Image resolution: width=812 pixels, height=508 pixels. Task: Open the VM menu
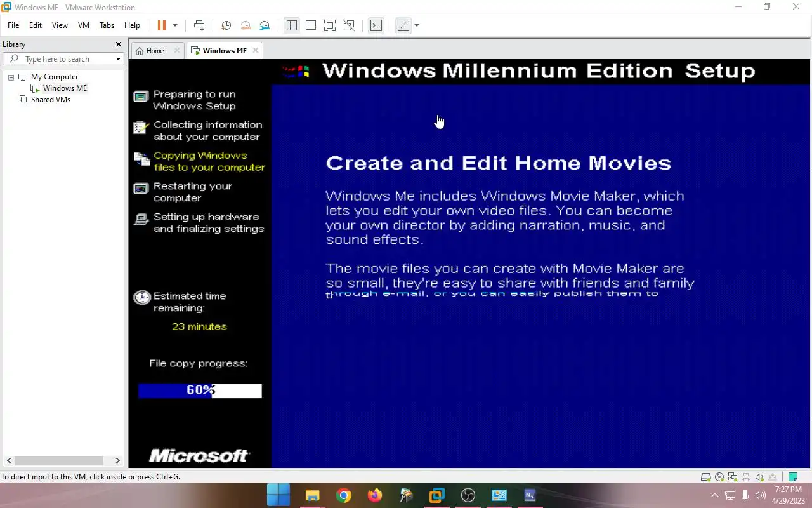point(84,25)
